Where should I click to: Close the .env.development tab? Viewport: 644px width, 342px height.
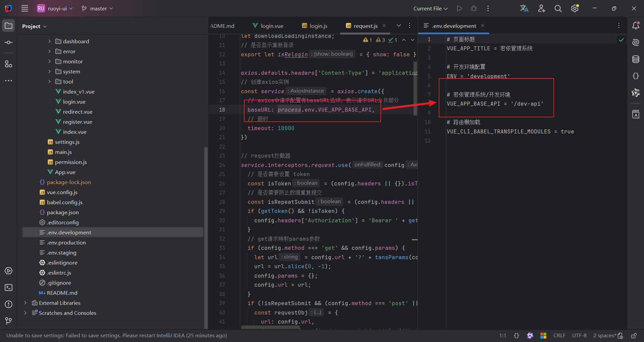(483, 26)
